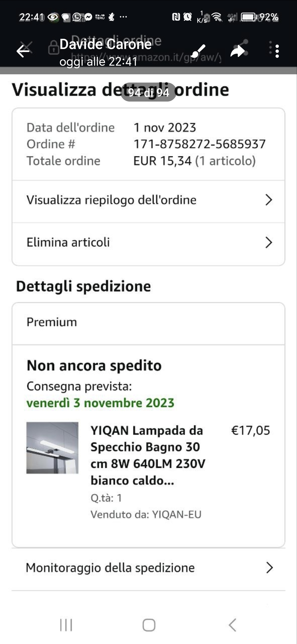Viewport: 297px width, 644px height.
Task: Tap Android back navigation chevron
Action: pos(232,625)
